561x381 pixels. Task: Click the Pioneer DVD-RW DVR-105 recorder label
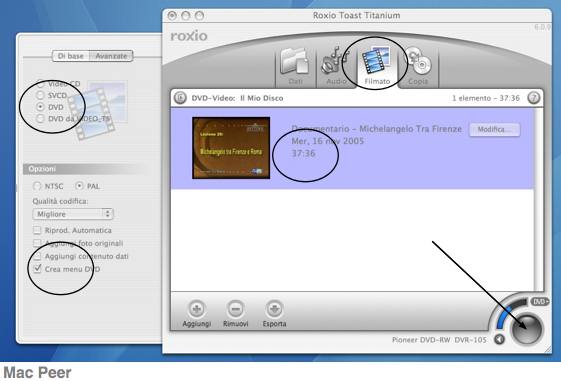pos(439,340)
